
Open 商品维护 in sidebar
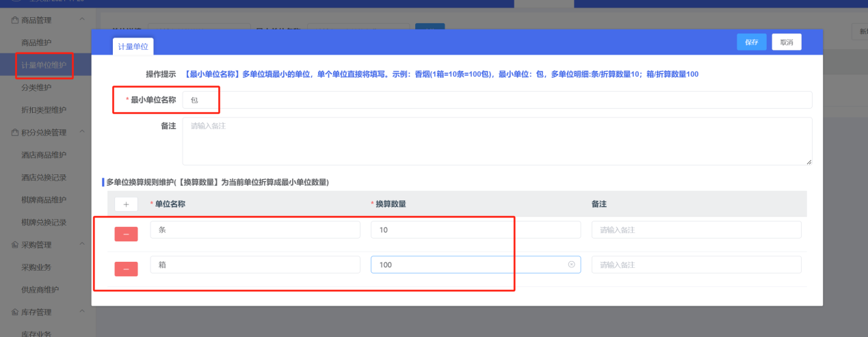pyautogui.click(x=36, y=42)
